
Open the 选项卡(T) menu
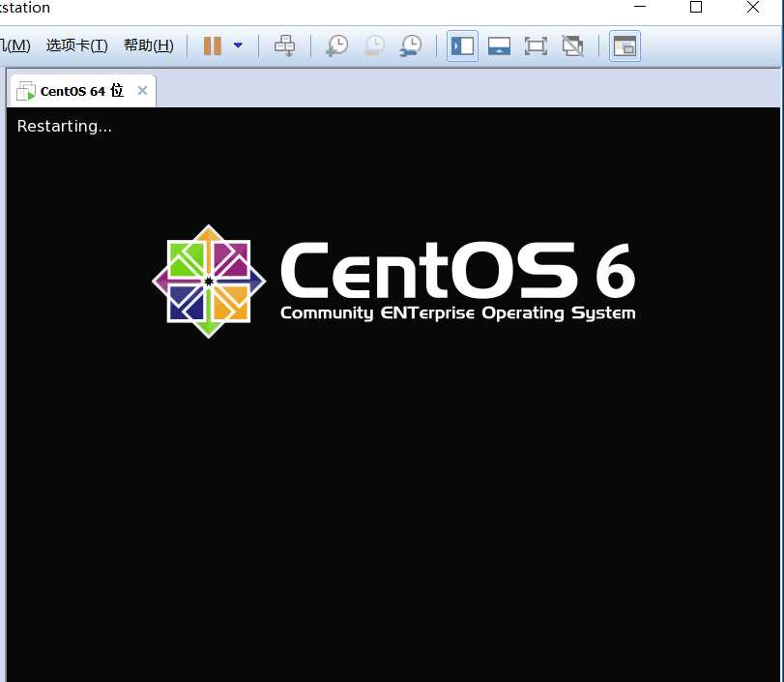[x=77, y=45]
